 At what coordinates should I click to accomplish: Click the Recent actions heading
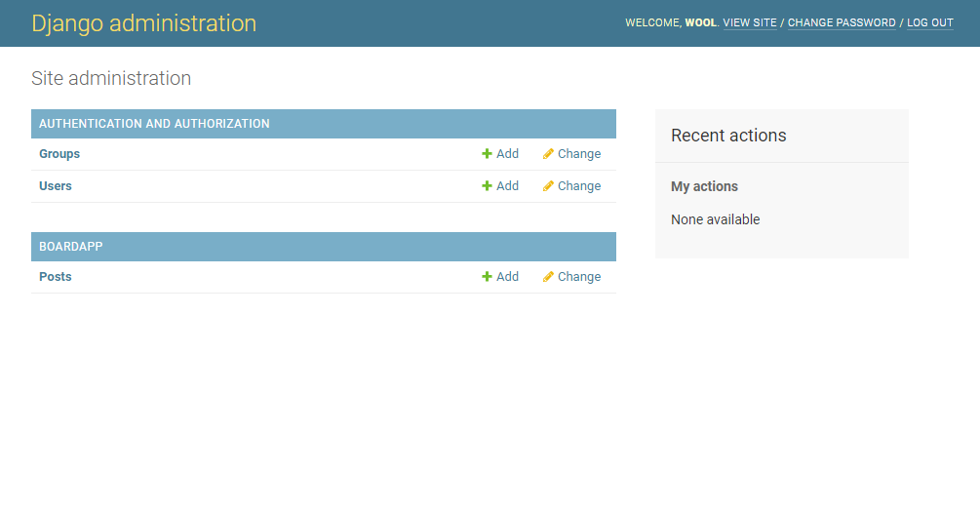coord(728,135)
